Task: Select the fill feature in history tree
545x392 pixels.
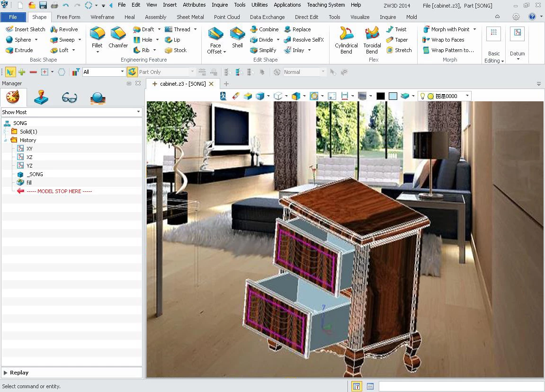Action: click(x=29, y=183)
